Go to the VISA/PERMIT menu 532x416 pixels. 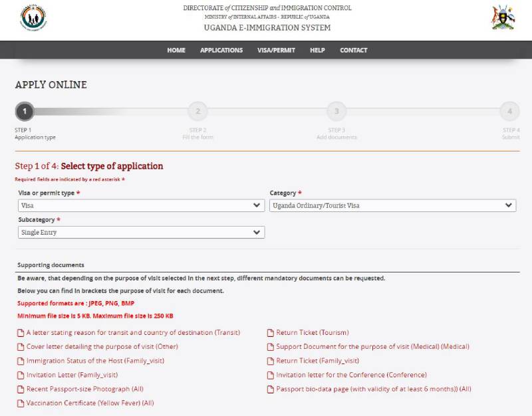point(276,51)
